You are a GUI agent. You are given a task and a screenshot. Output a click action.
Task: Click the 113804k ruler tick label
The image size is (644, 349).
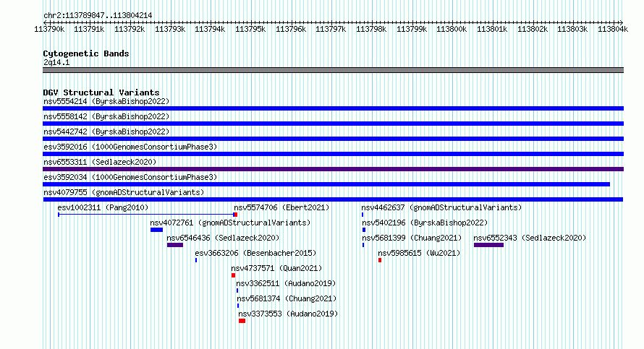[613, 29]
